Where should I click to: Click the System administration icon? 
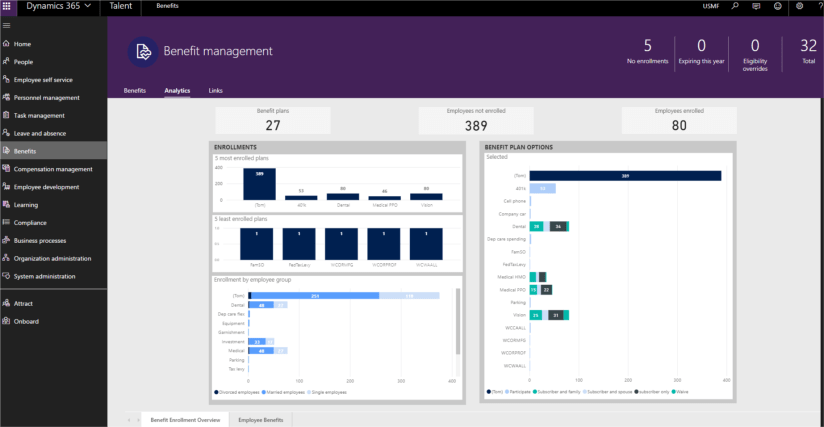(6, 276)
